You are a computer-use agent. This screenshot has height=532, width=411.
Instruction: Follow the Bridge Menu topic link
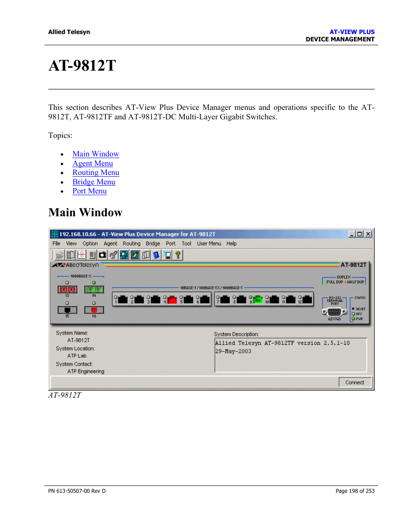[x=94, y=182]
